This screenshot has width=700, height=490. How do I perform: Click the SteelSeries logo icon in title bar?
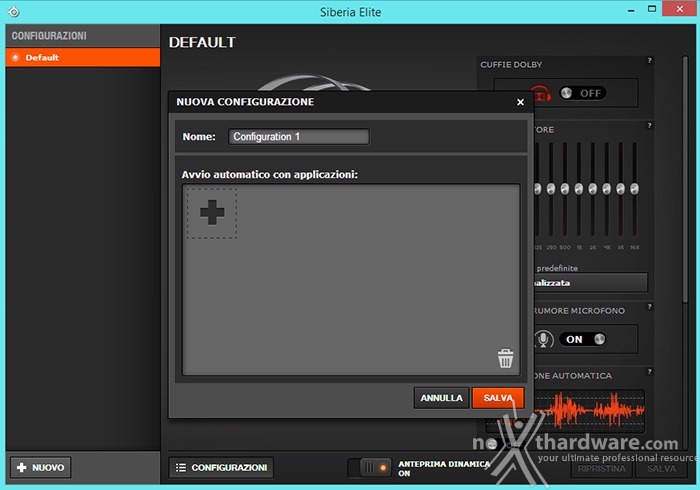14,12
